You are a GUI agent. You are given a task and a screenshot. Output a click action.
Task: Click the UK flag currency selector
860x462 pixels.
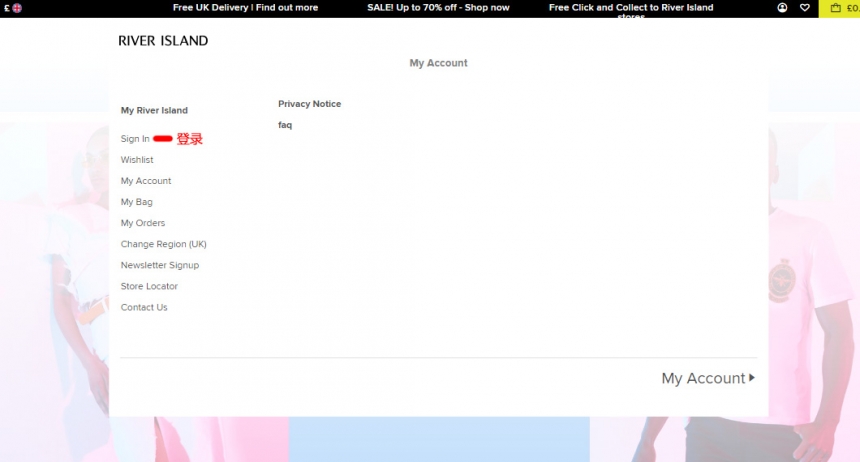[x=16, y=8]
